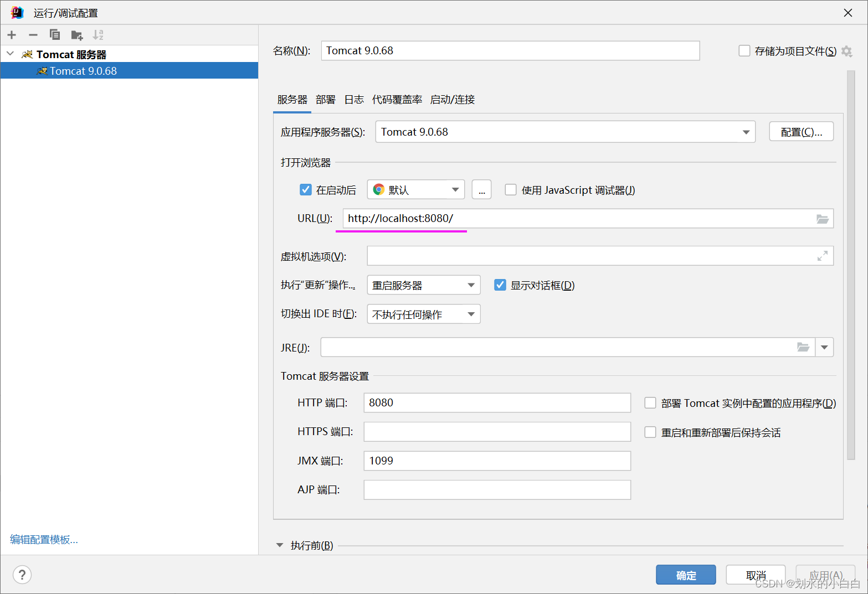
Task: Browse for a JRE with the folder icon
Action: point(803,347)
